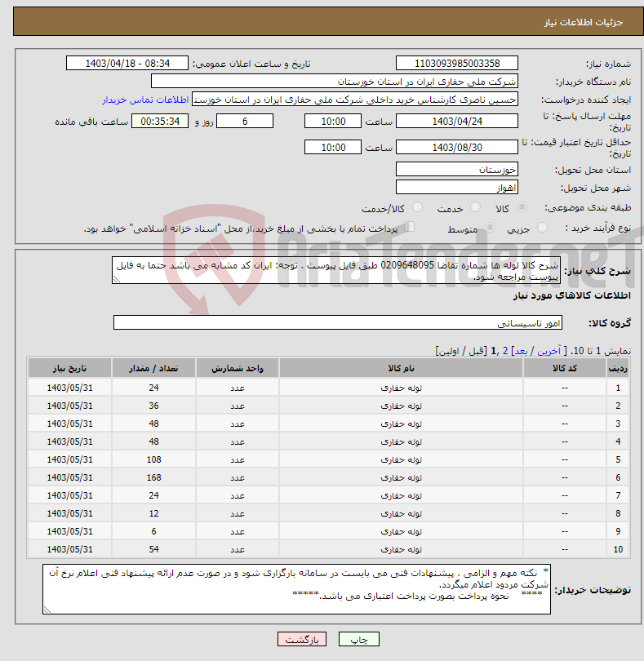This screenshot has height=661, width=644.
Task: Click quantity 6 in row 9
Action: click(x=153, y=531)
